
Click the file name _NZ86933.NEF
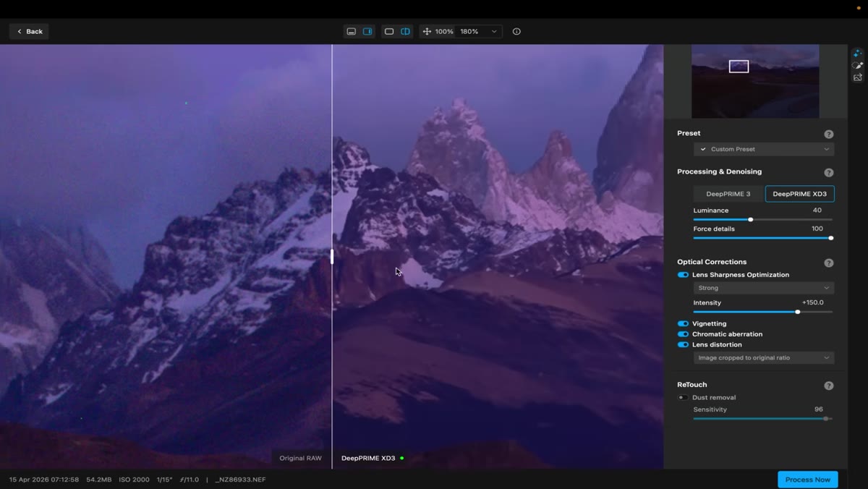(x=240, y=480)
